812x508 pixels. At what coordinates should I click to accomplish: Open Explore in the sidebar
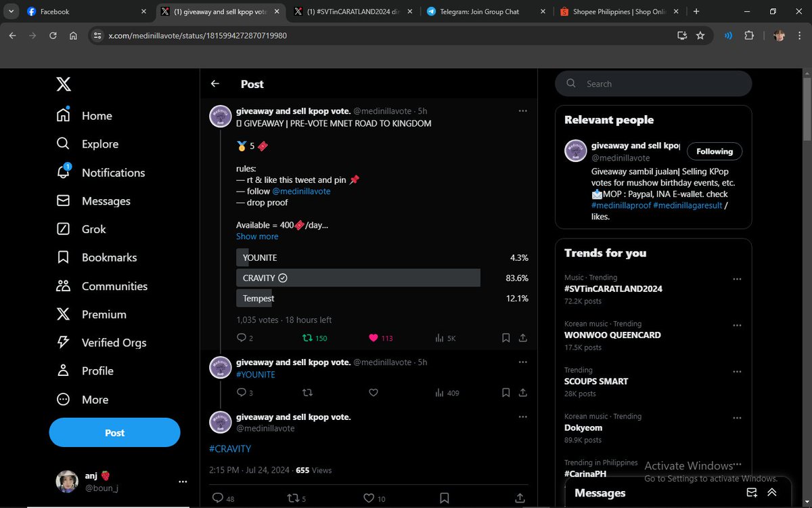(x=88, y=144)
